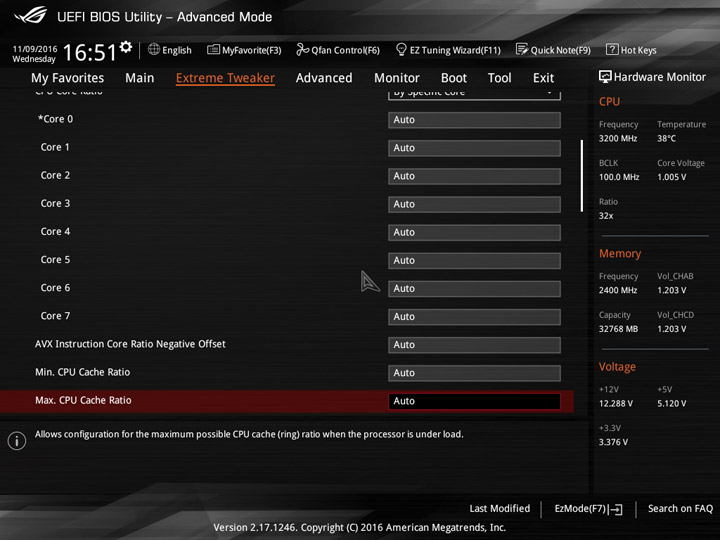Expand the CPU Core Ratio dropdown arrow

point(550,93)
